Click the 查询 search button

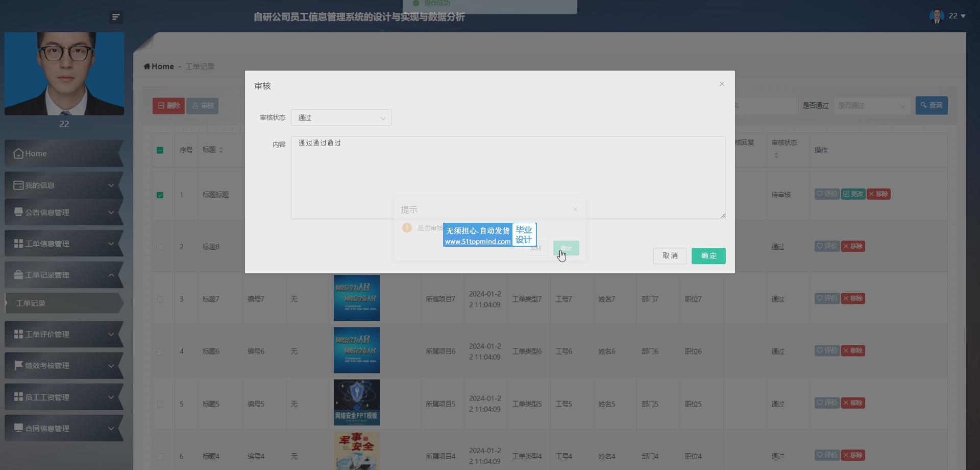932,105
